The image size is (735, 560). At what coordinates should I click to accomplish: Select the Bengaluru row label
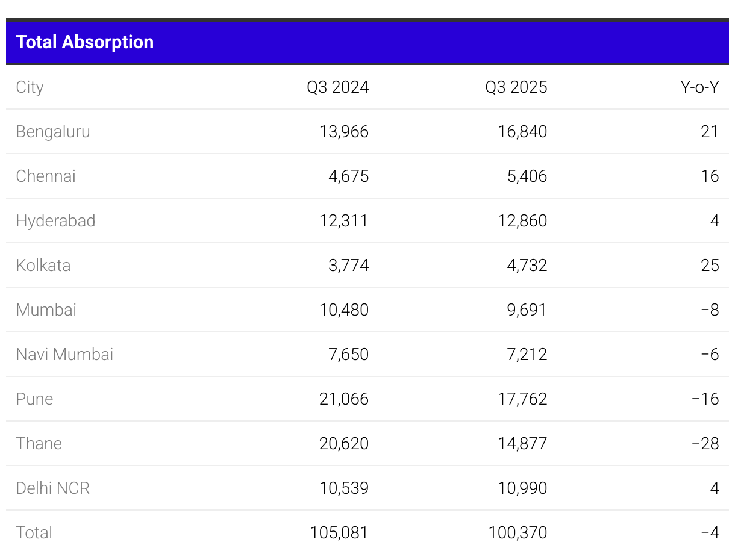click(53, 132)
